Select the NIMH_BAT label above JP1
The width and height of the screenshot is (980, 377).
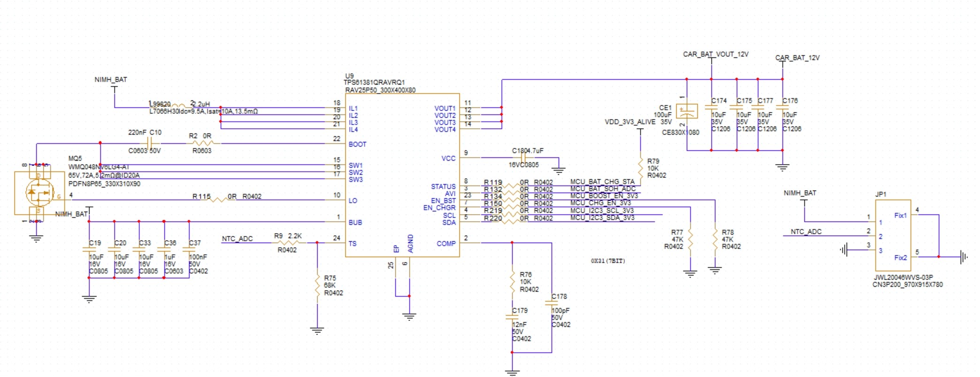(800, 193)
